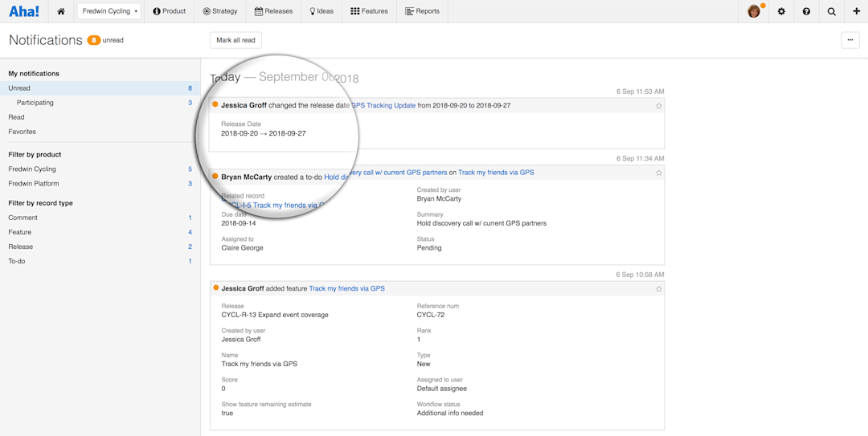Filter by Release record type
The image size is (868, 436).
tap(100, 247)
